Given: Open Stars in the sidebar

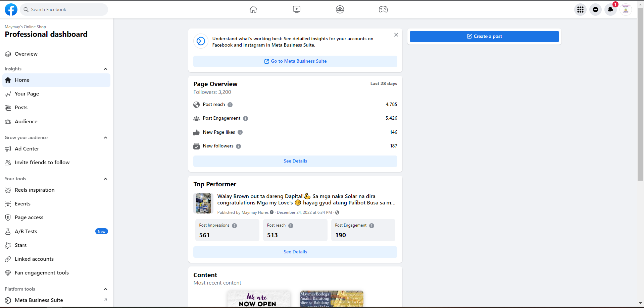Looking at the screenshot, I should click(56, 245).
